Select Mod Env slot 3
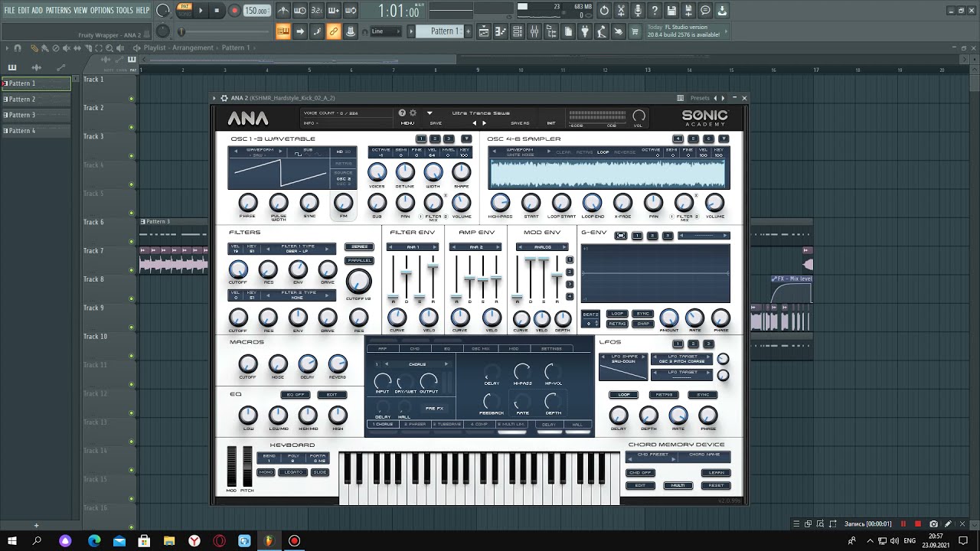980x551 pixels. click(570, 284)
